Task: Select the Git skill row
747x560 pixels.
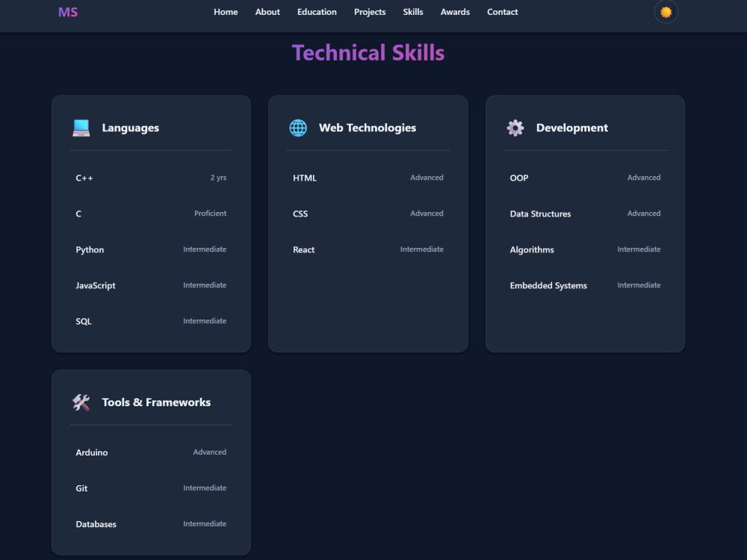Action: pyautogui.click(x=151, y=488)
